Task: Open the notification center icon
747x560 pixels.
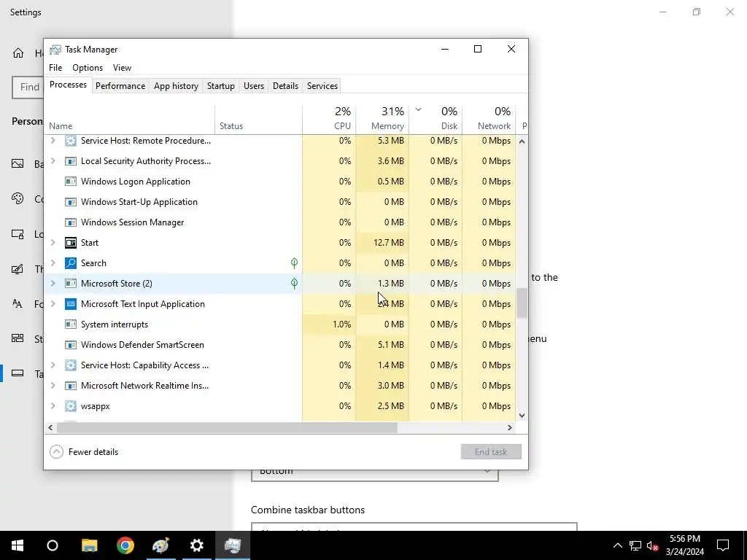Action: pyautogui.click(x=723, y=545)
